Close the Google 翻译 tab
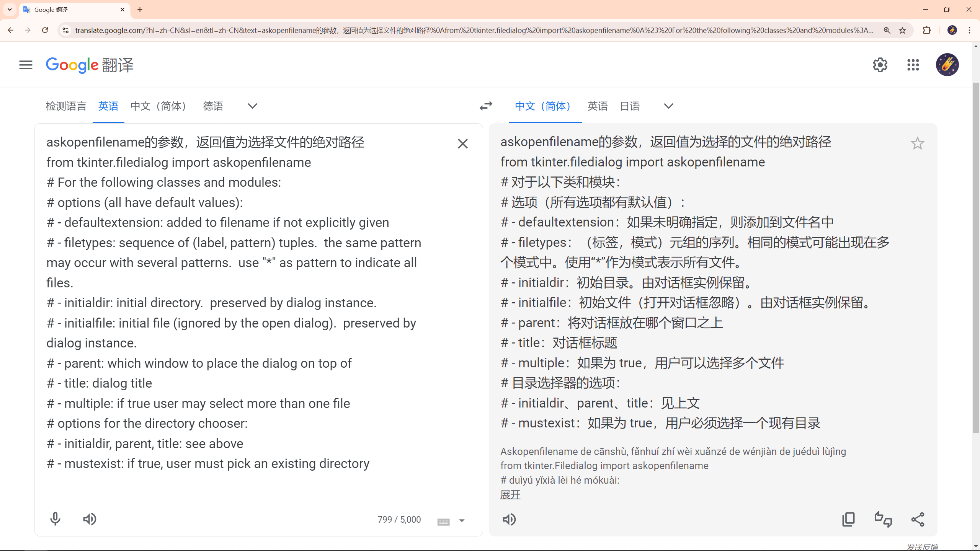 click(x=122, y=10)
